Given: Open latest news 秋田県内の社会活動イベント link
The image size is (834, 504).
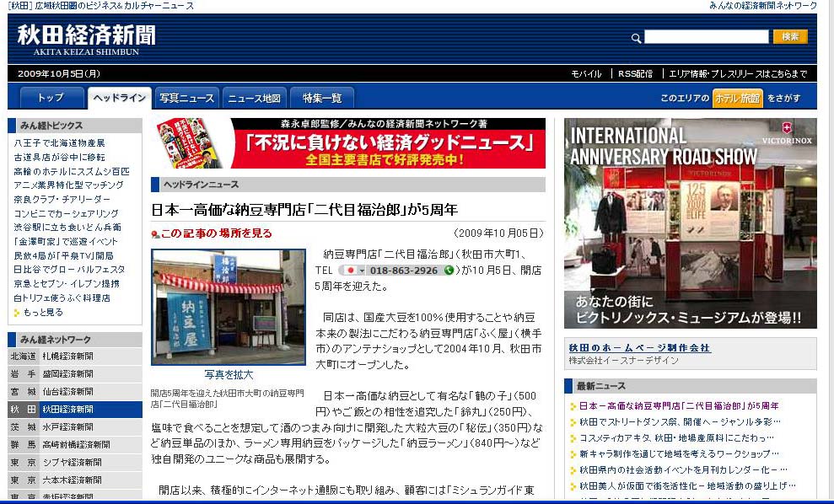Looking at the screenshot, I should [x=683, y=470].
